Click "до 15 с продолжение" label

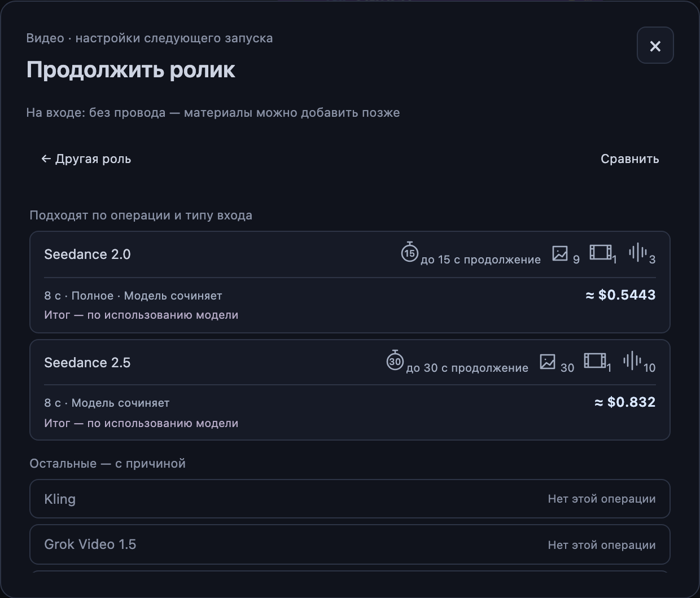(480, 260)
